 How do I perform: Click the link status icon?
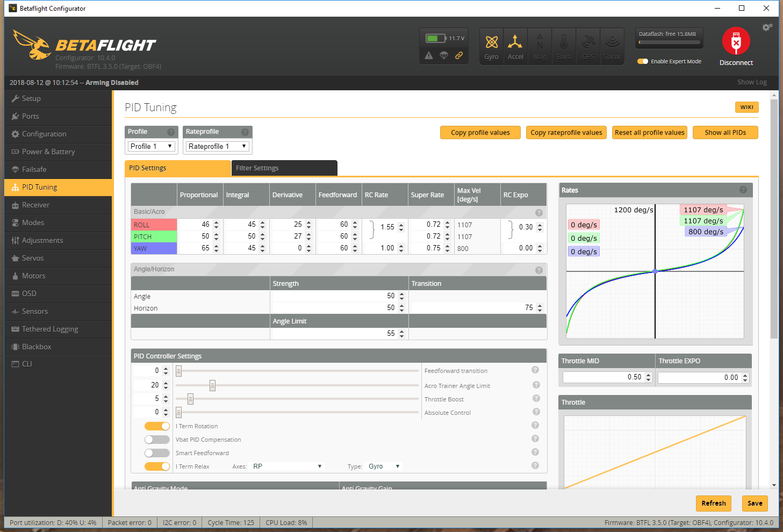point(459,55)
